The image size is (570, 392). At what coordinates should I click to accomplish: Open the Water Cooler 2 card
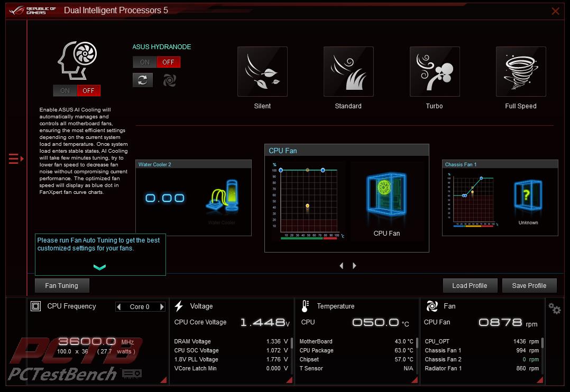coord(194,198)
